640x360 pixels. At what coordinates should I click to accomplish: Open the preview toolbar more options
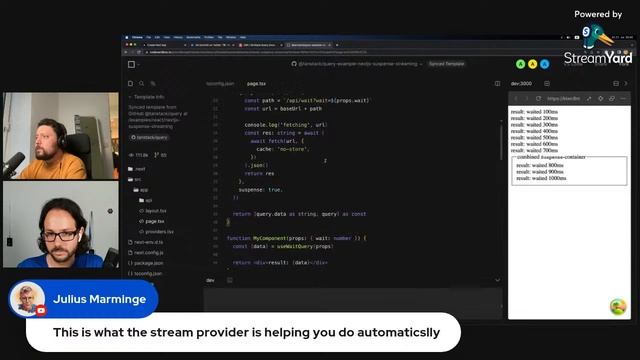click(623, 99)
